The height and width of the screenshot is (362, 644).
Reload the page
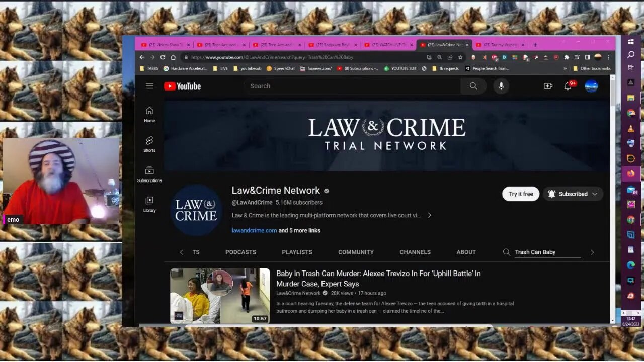tap(163, 57)
